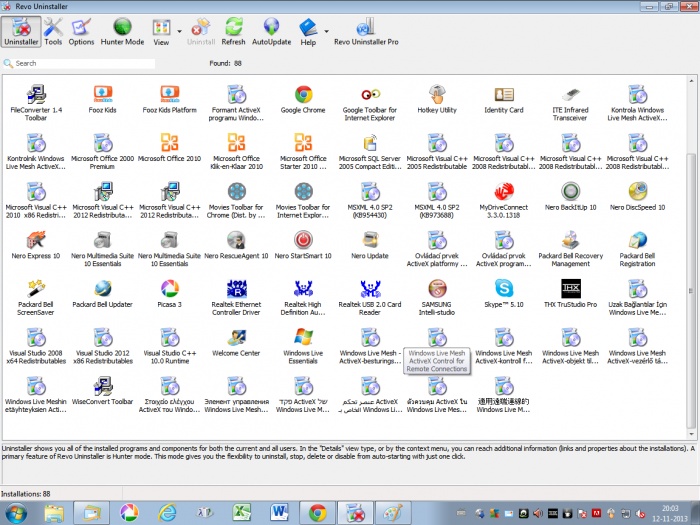This screenshot has height=525, width=700.
Task: Select the THX TruStudio Pro entry
Action: point(570,290)
